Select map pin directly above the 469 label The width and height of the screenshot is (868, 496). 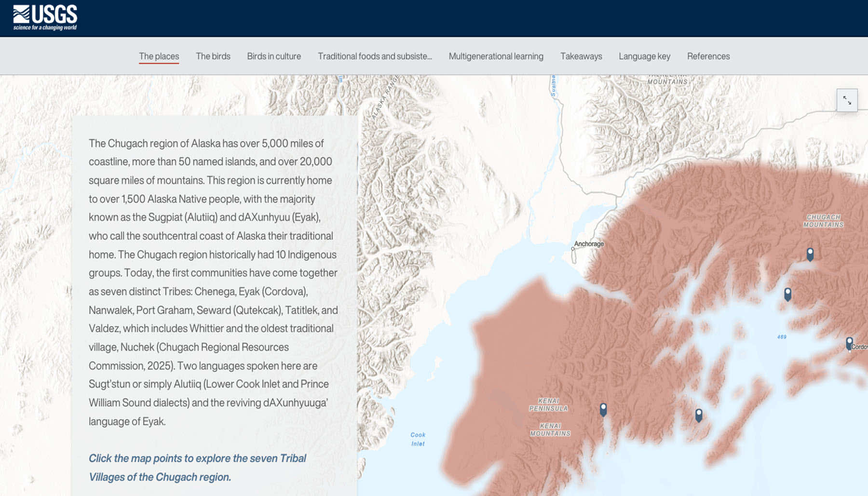pyautogui.click(x=787, y=294)
